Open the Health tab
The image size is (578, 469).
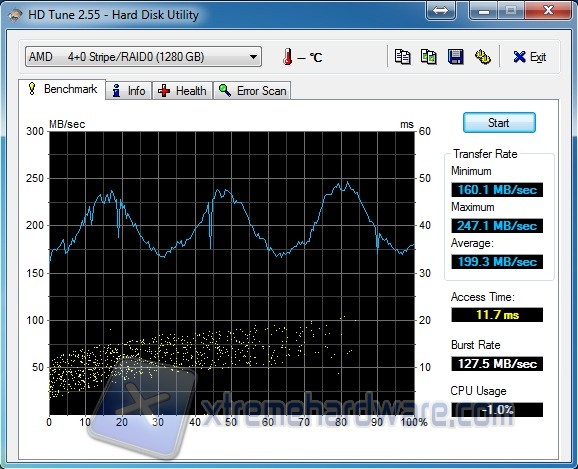click(x=182, y=91)
